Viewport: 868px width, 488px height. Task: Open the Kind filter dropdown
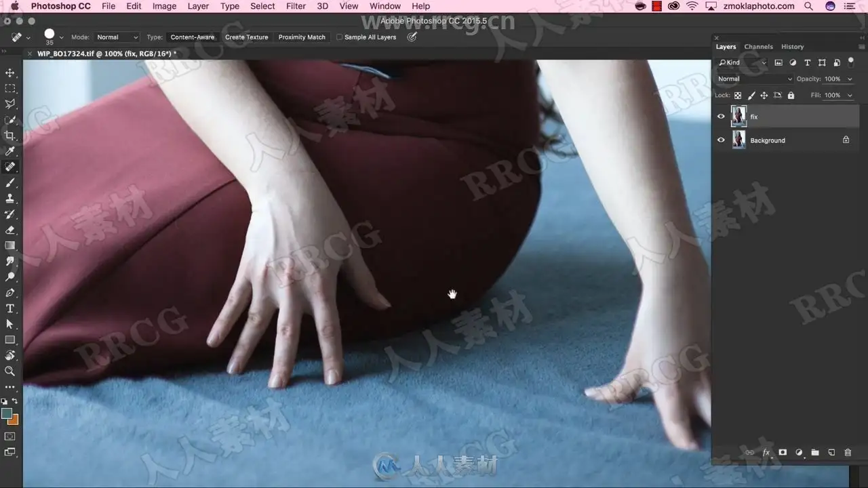click(x=743, y=62)
